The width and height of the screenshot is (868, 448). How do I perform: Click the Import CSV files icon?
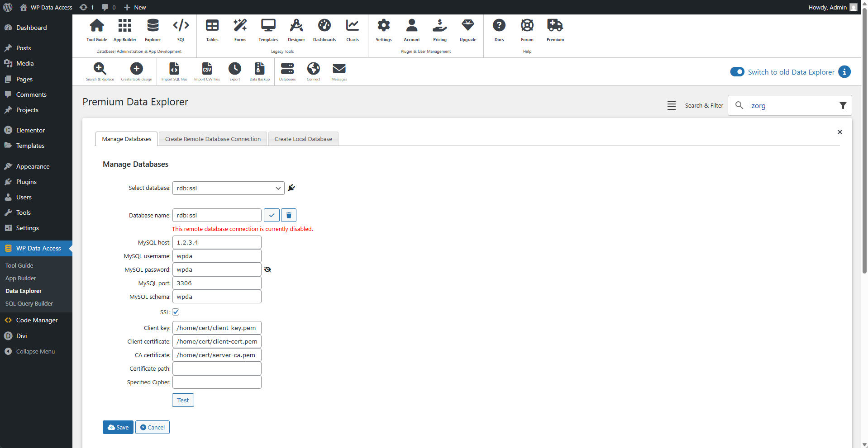(207, 70)
